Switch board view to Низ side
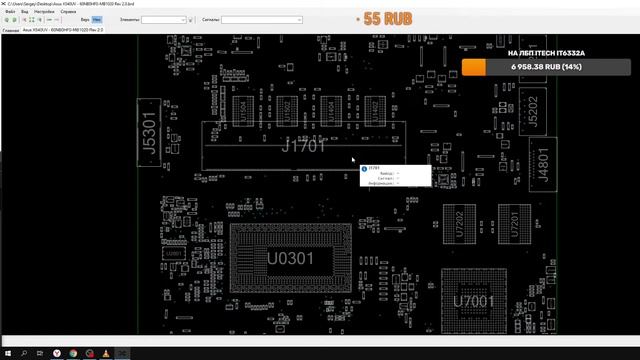The image size is (640, 360). [97, 20]
